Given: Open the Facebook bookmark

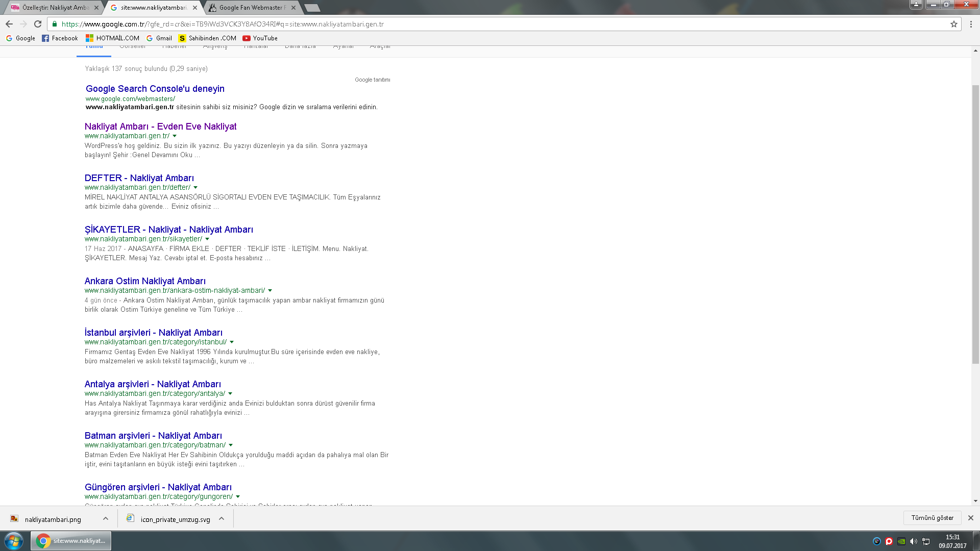Looking at the screenshot, I should point(60,38).
